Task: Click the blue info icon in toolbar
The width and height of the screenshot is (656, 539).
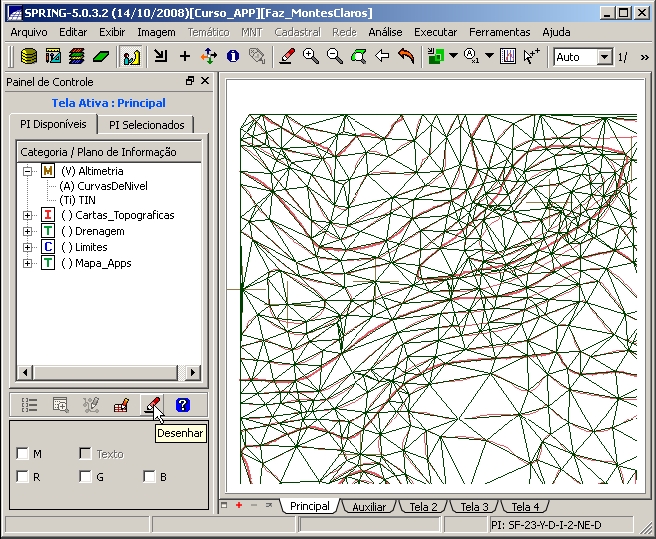Action: pos(233,57)
